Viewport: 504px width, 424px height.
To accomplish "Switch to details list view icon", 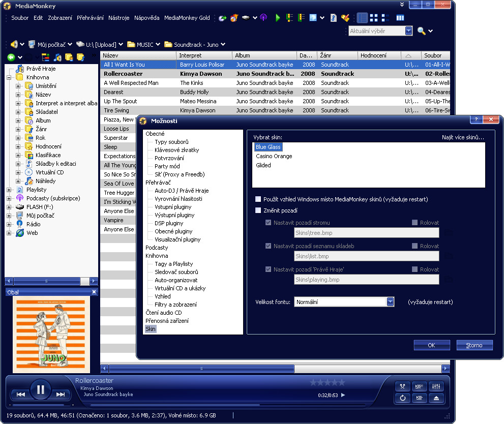I will click(362, 18).
